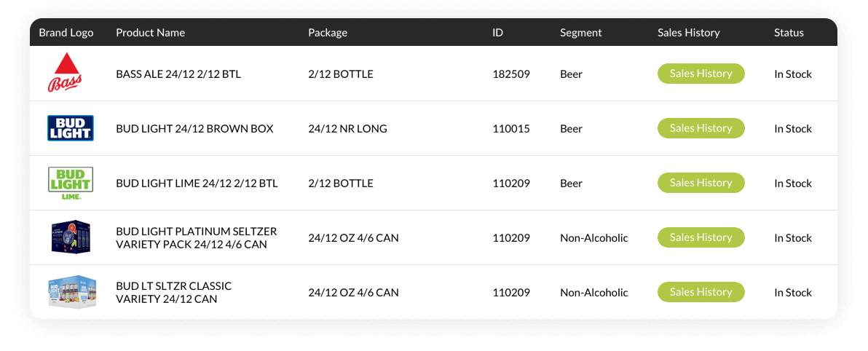Open the Platinum Seltzer variety pack image

(71, 237)
